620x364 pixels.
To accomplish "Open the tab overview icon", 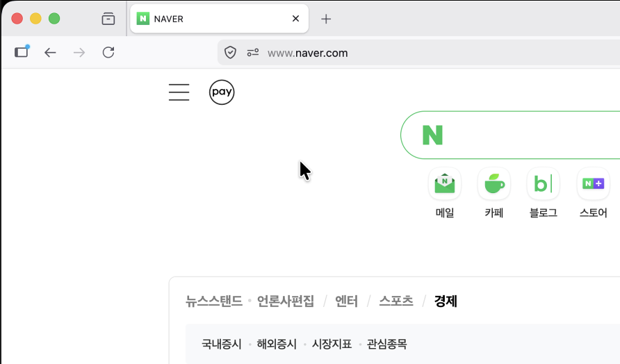I will tap(108, 19).
